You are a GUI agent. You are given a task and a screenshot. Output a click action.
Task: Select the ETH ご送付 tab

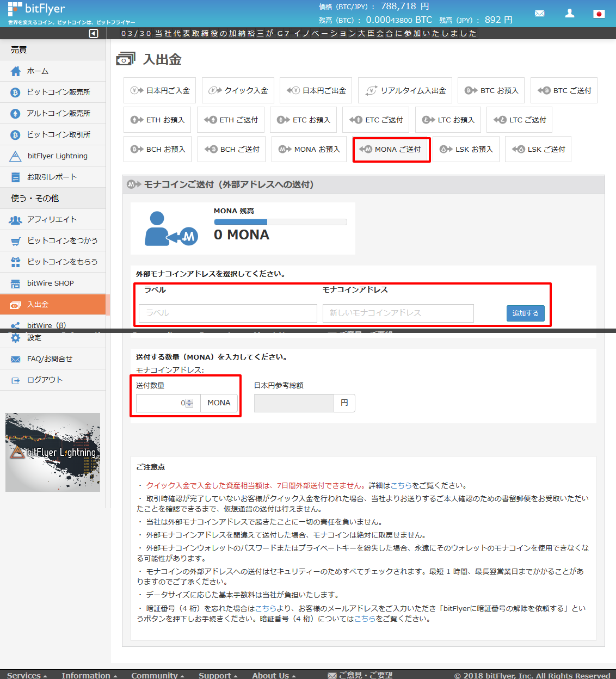pos(230,120)
